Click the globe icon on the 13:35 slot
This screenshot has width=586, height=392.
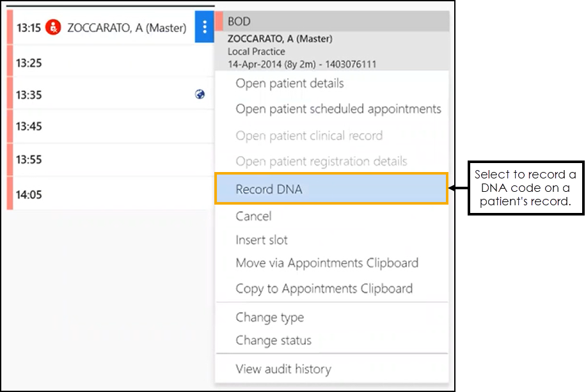point(200,95)
